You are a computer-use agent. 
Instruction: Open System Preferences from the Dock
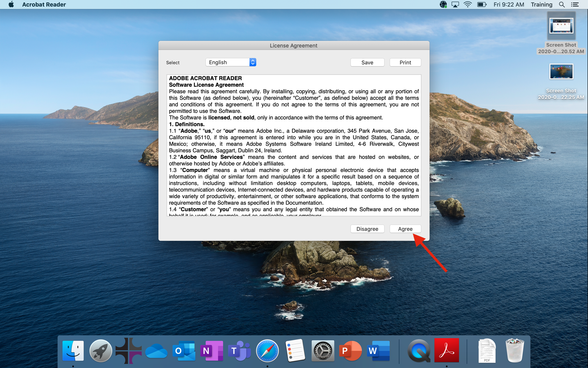pos(323,350)
